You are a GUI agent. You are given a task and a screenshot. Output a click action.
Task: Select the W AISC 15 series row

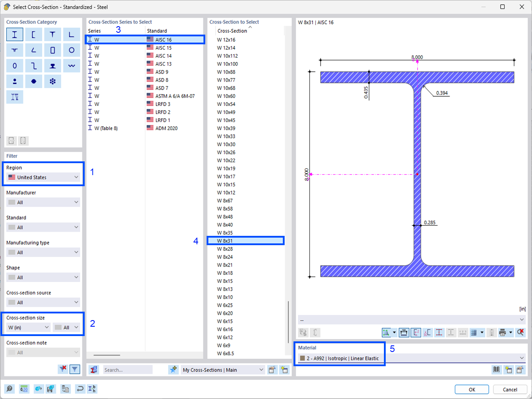point(145,47)
